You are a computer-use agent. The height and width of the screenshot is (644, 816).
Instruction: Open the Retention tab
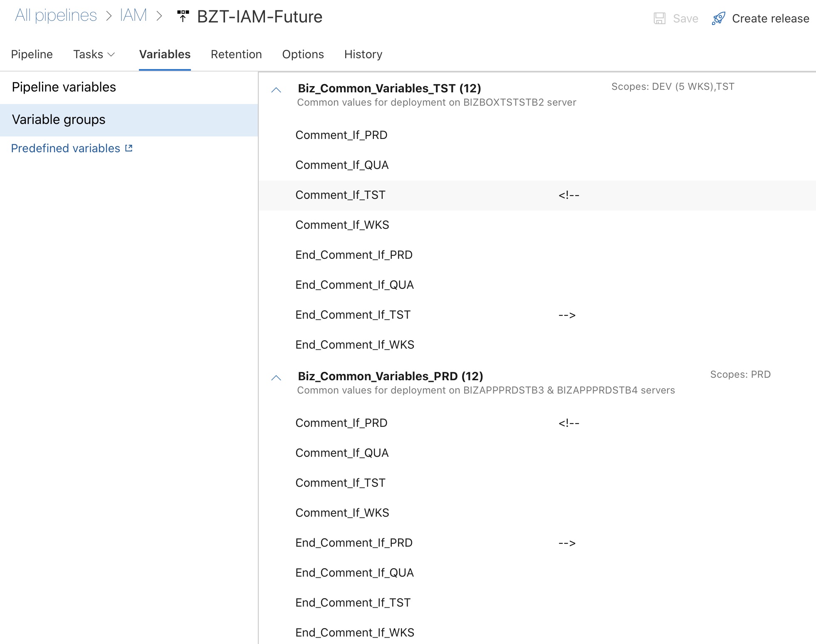pyautogui.click(x=236, y=54)
